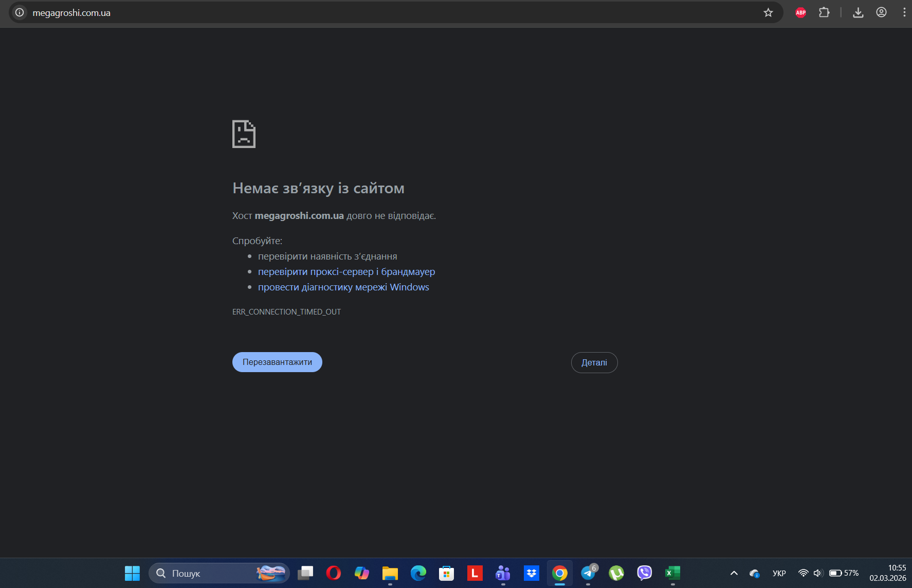Open the Chrome three-dot menu
The image size is (912, 588).
[x=904, y=12]
